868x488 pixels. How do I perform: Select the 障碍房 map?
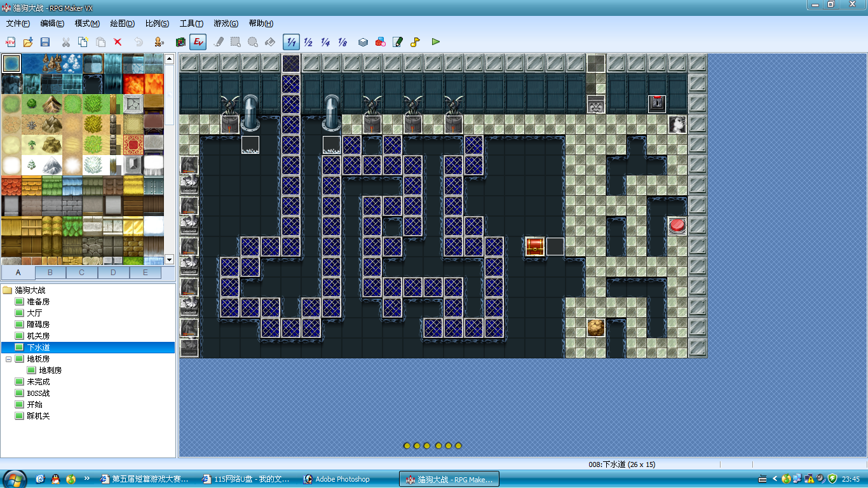tap(38, 324)
